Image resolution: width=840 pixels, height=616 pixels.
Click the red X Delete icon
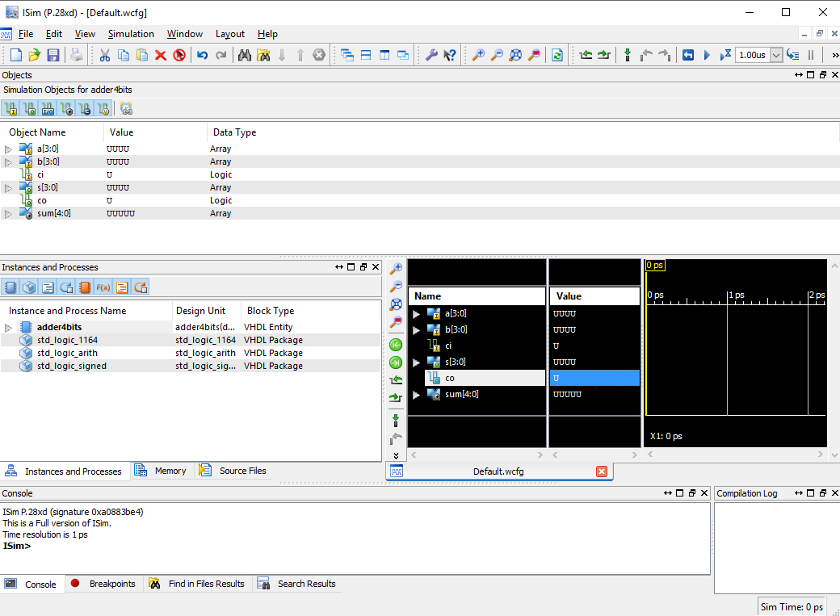click(x=160, y=55)
